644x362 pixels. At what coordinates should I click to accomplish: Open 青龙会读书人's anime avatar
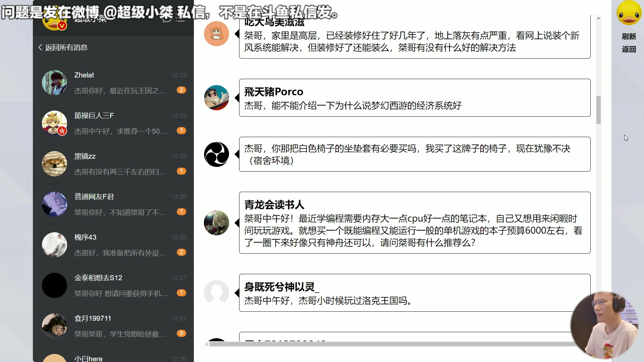(216, 223)
